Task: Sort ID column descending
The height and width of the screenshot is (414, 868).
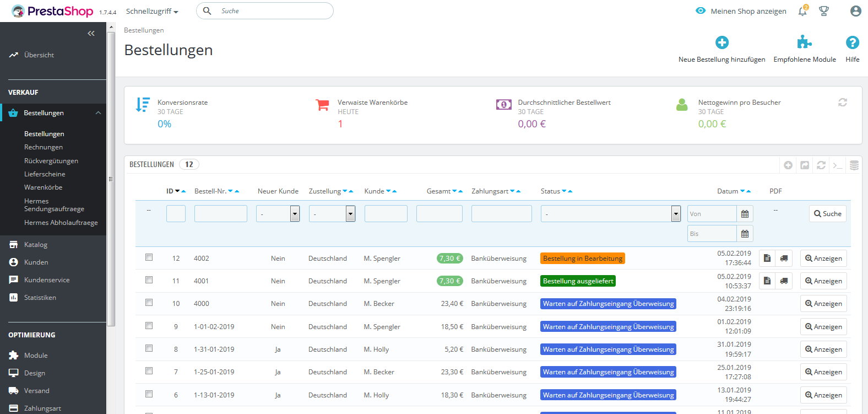Action: [x=177, y=191]
